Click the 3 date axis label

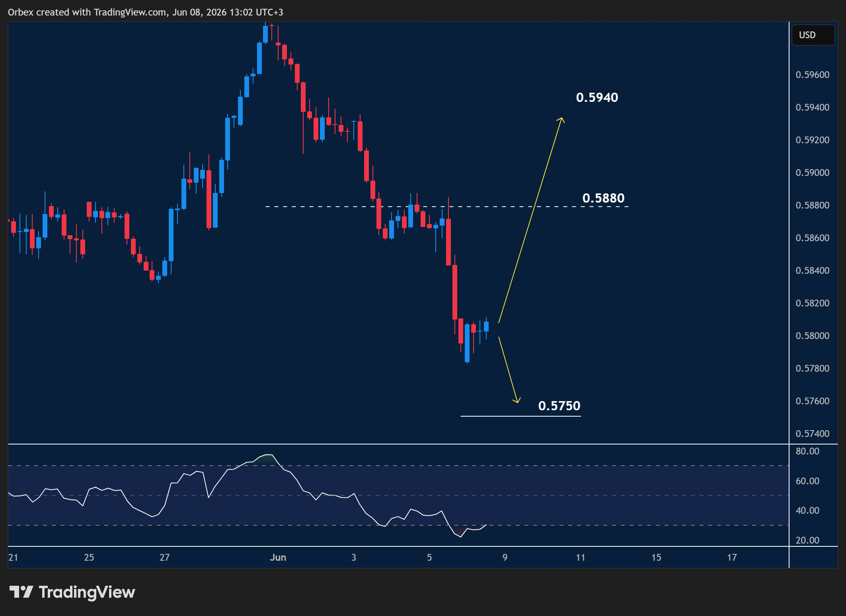point(354,558)
